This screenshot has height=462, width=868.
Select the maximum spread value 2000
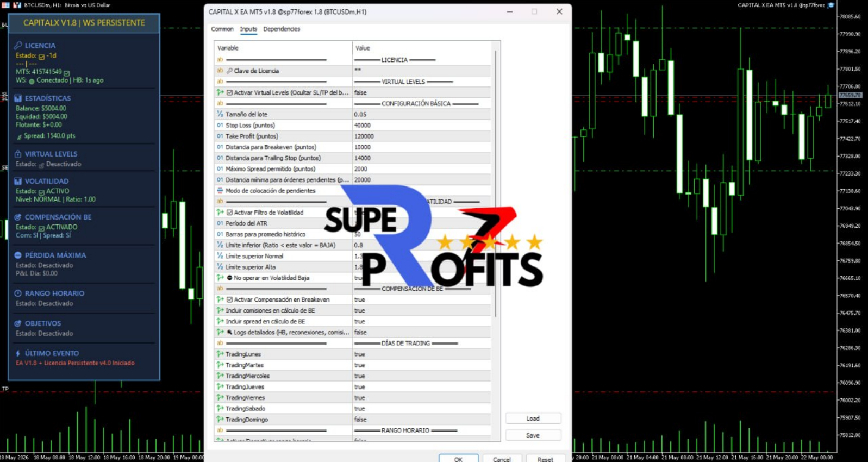[422, 168]
